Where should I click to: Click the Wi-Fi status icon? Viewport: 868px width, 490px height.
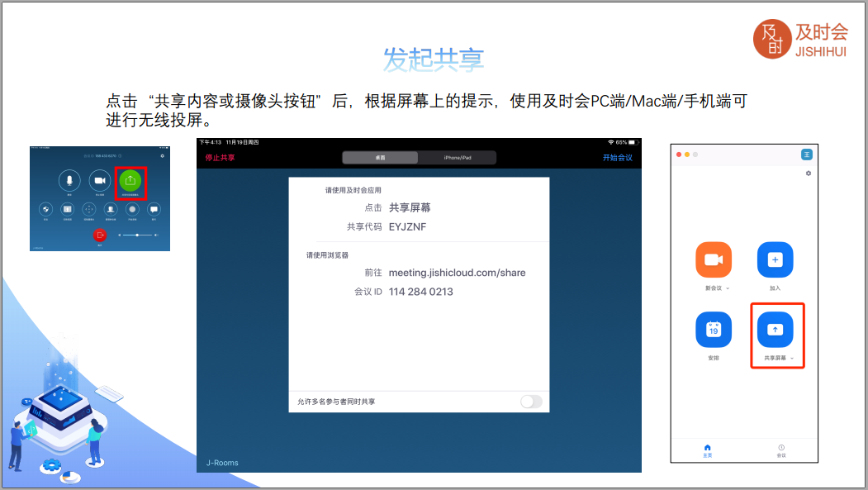point(610,142)
